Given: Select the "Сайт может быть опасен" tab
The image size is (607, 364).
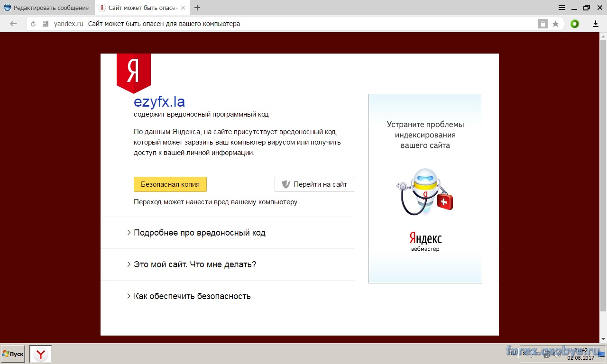Looking at the screenshot, I should (x=142, y=8).
